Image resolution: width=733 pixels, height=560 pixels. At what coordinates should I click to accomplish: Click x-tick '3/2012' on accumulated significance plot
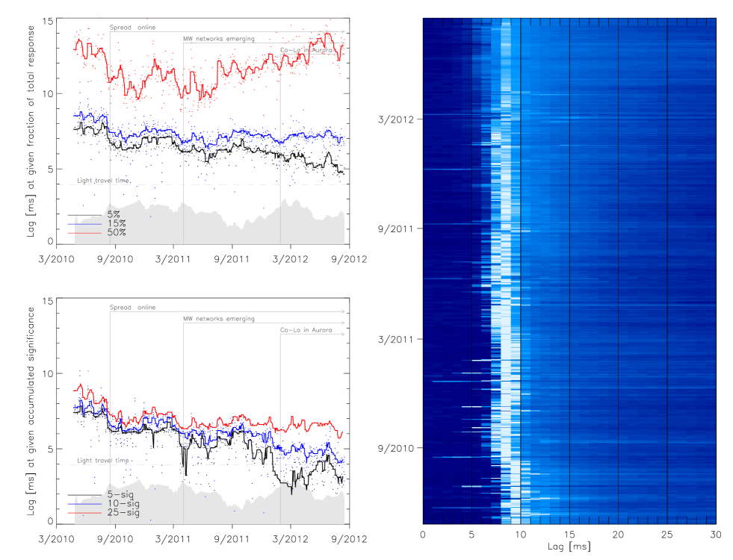[291, 539]
